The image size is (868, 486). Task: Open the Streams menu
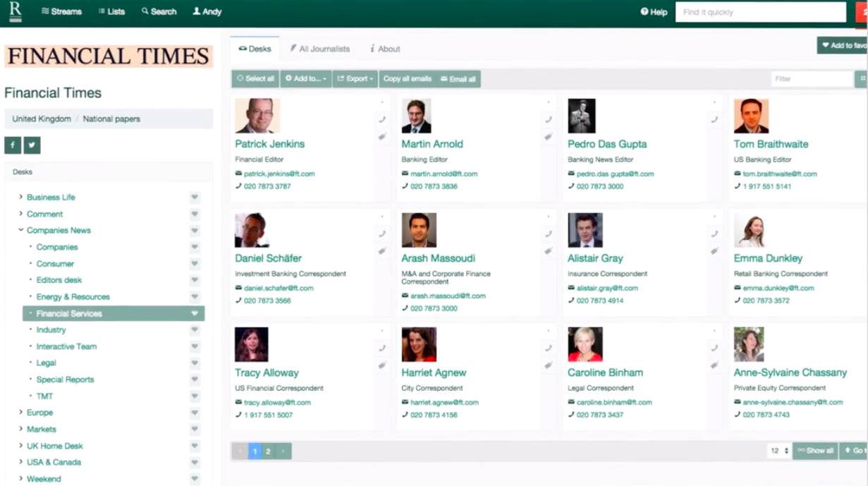pyautogui.click(x=61, y=11)
